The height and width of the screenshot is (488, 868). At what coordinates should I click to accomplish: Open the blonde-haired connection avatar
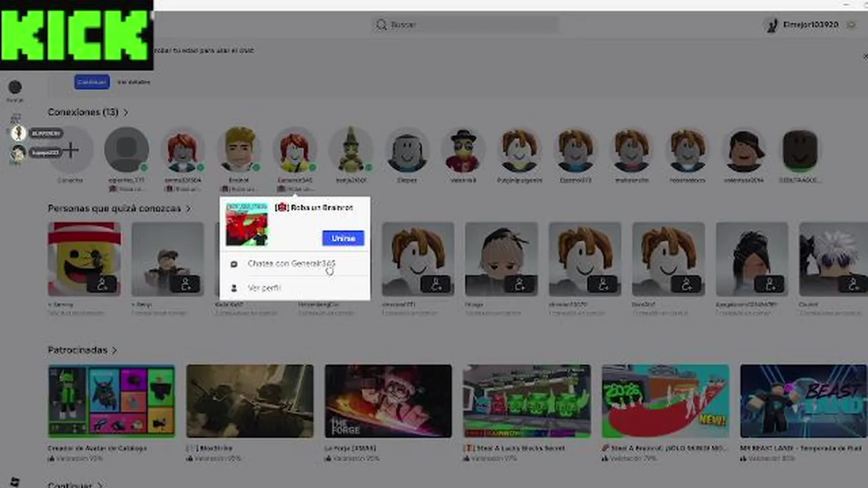(239, 150)
